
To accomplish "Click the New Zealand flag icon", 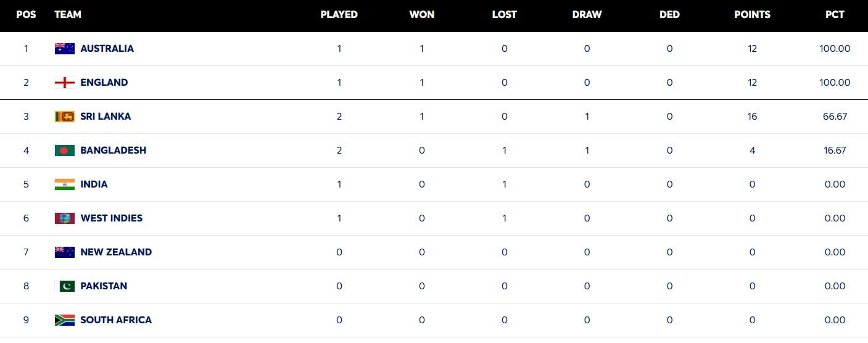I will click(x=65, y=252).
